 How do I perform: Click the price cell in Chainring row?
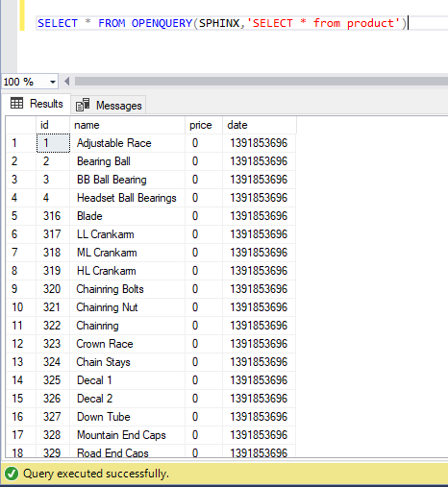coord(204,326)
